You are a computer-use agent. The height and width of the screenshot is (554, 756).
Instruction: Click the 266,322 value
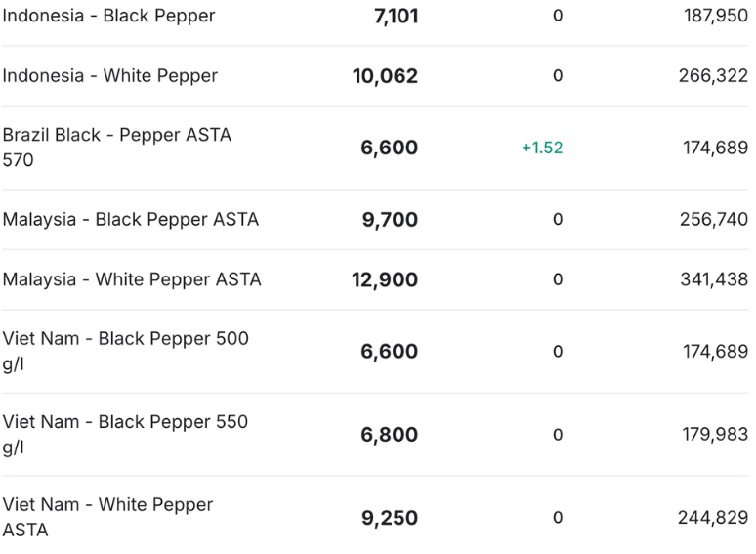(713, 76)
